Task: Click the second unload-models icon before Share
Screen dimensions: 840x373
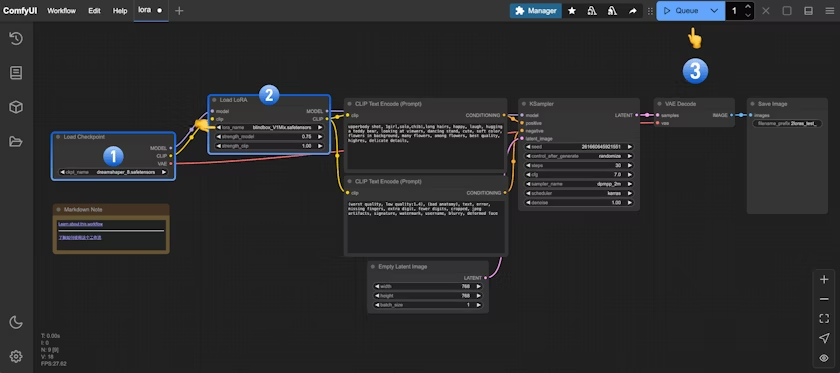Action: pos(612,11)
